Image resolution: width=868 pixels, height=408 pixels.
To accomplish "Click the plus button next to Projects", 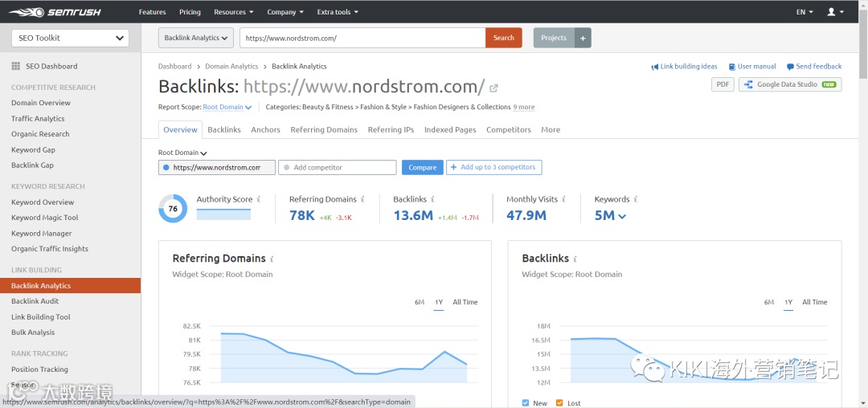I will [x=583, y=38].
